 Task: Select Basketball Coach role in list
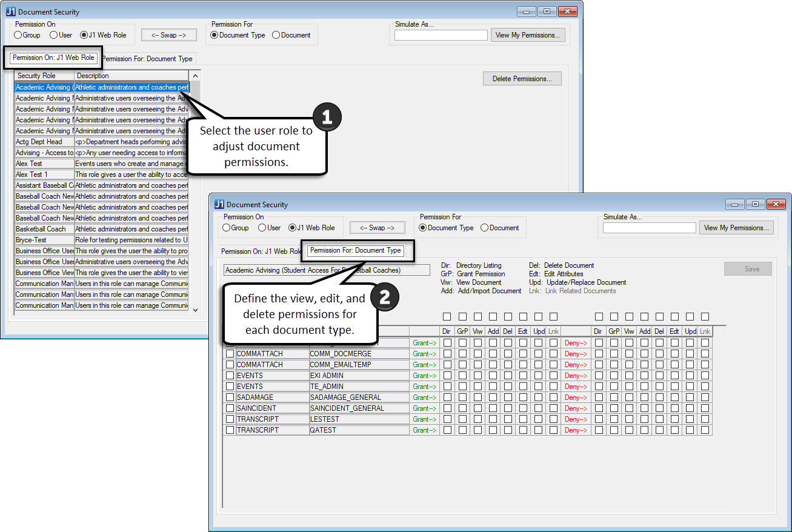(x=44, y=229)
